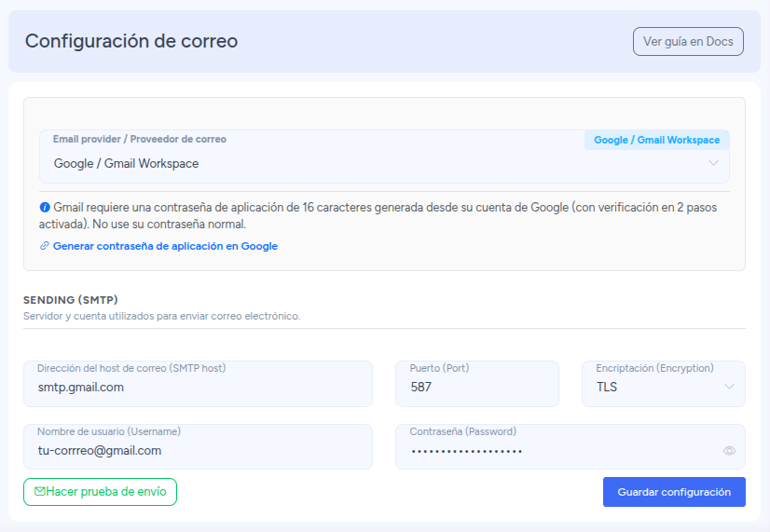Click the Nombre de usuario field
This screenshot has height=532, width=770.
[x=198, y=446]
